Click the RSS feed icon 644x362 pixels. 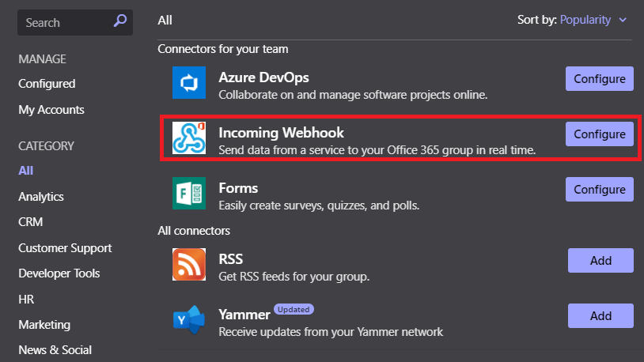tap(189, 264)
